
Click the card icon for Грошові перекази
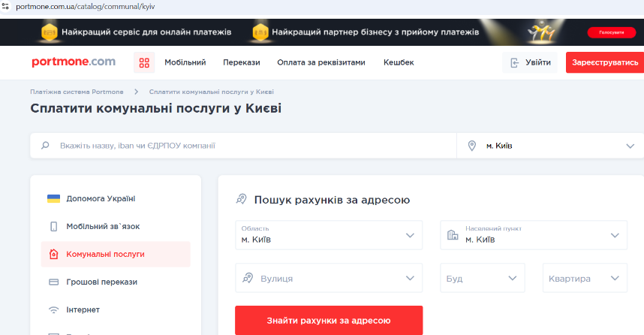[x=54, y=282]
